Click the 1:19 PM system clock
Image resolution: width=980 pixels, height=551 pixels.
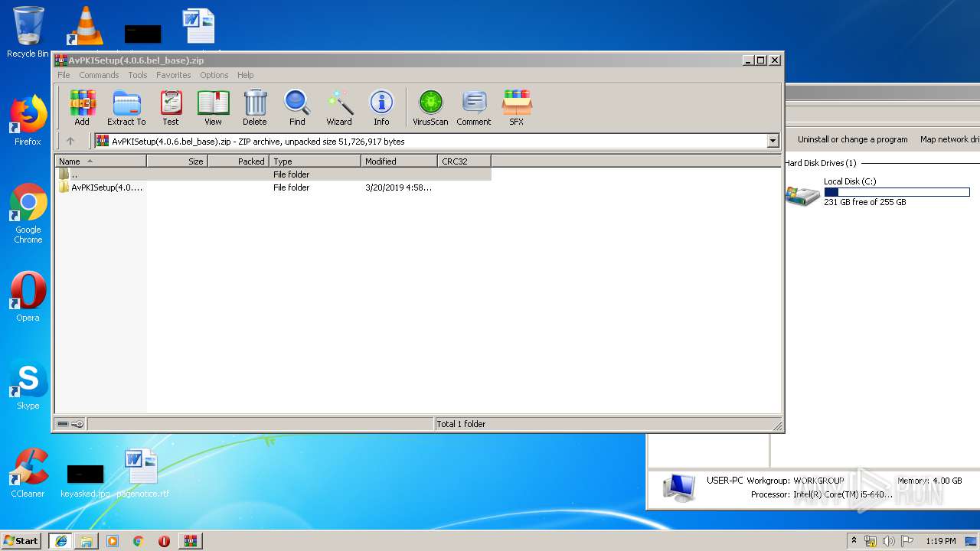click(x=940, y=541)
